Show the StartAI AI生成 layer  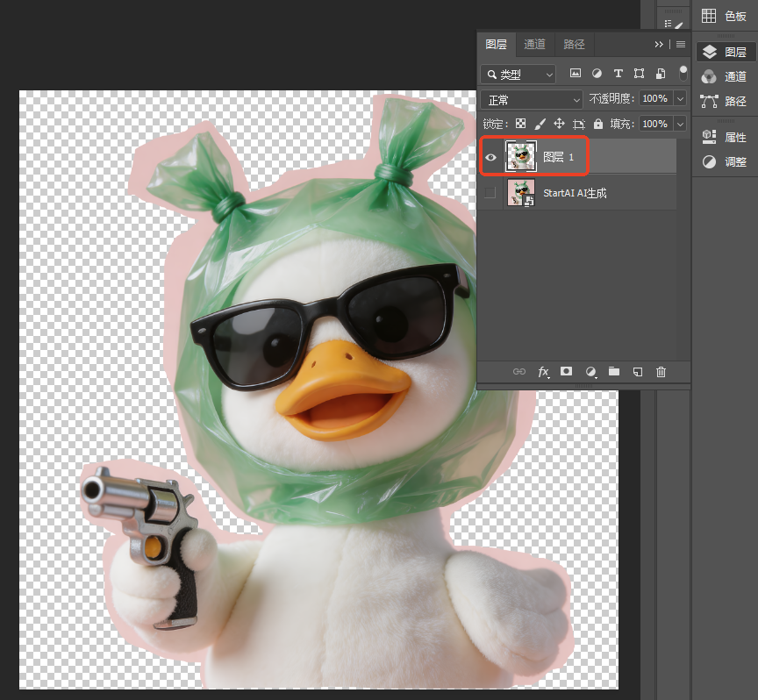pos(490,193)
